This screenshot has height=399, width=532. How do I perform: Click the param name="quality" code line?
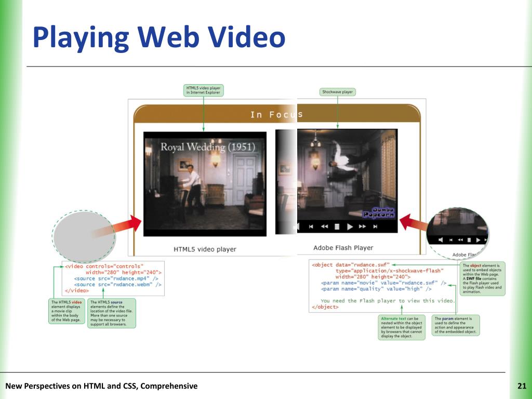(376, 289)
